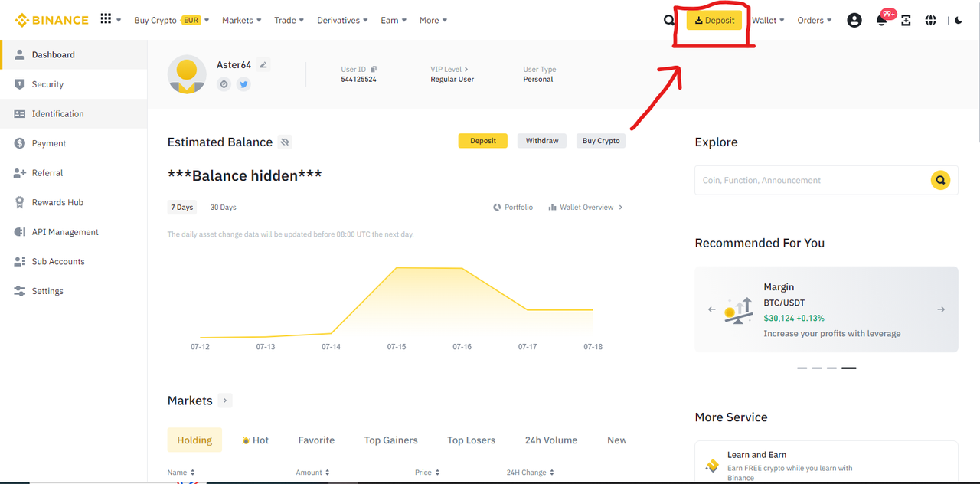Switch to Holding markets tab
Image resolution: width=980 pixels, height=484 pixels.
(x=194, y=440)
